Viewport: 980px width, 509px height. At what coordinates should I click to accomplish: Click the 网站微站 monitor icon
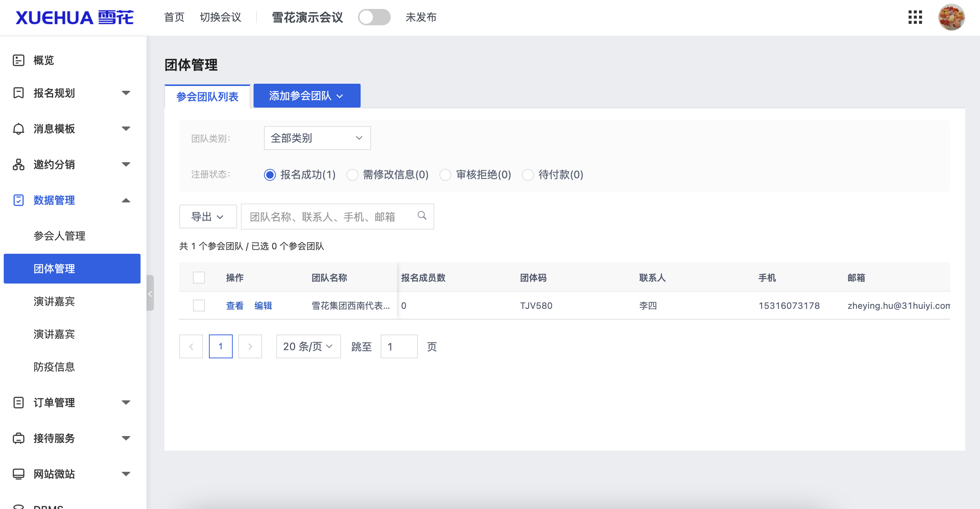(19, 474)
